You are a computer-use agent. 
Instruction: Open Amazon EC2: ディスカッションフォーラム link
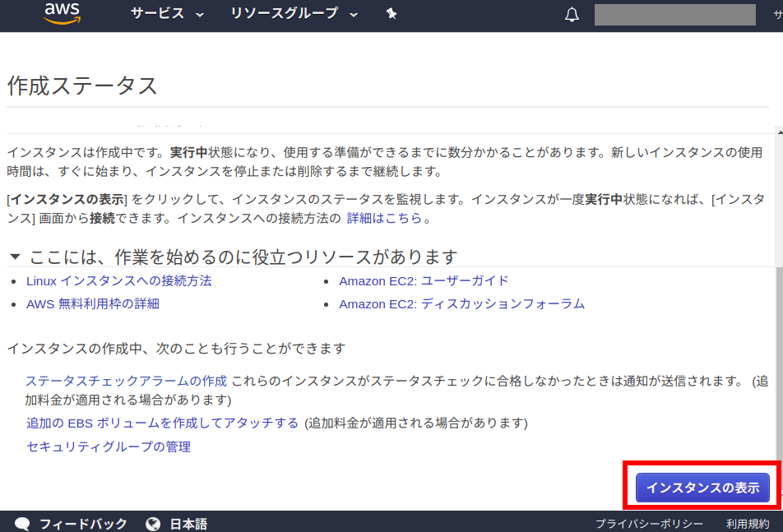tap(462, 304)
